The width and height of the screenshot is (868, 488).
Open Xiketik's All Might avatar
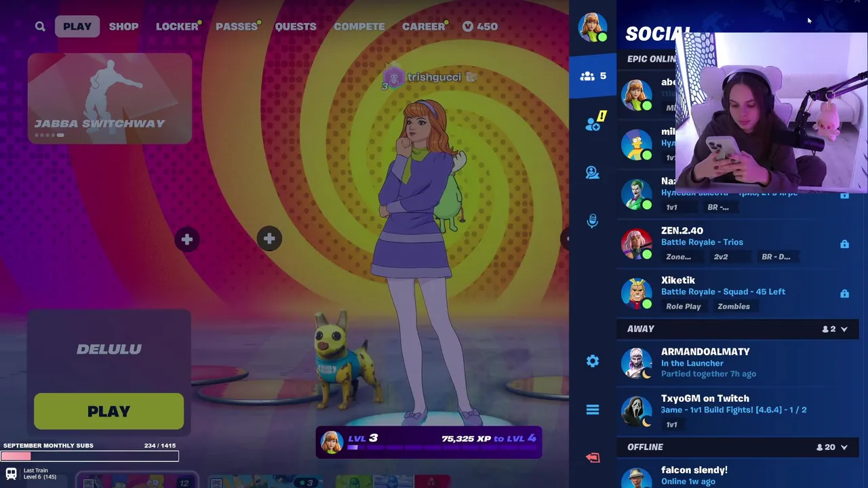point(636,293)
